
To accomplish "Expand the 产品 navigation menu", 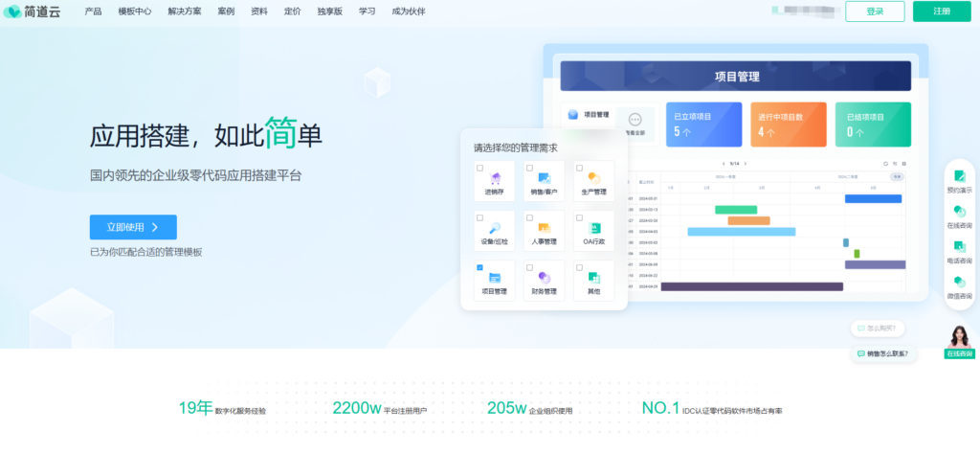I will click(93, 11).
